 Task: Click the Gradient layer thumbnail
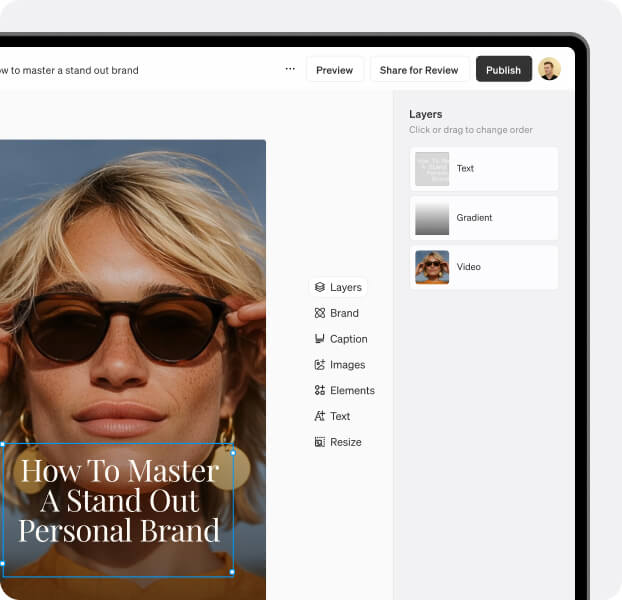(x=432, y=218)
